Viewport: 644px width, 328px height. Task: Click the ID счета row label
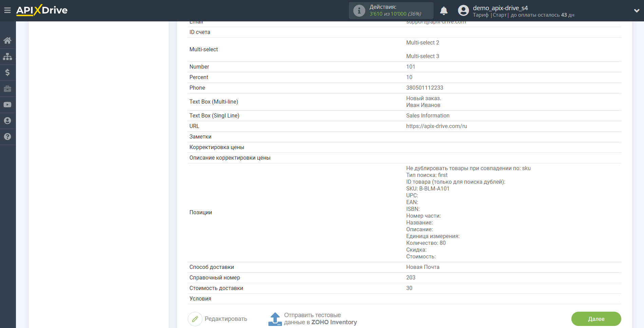[200, 32]
